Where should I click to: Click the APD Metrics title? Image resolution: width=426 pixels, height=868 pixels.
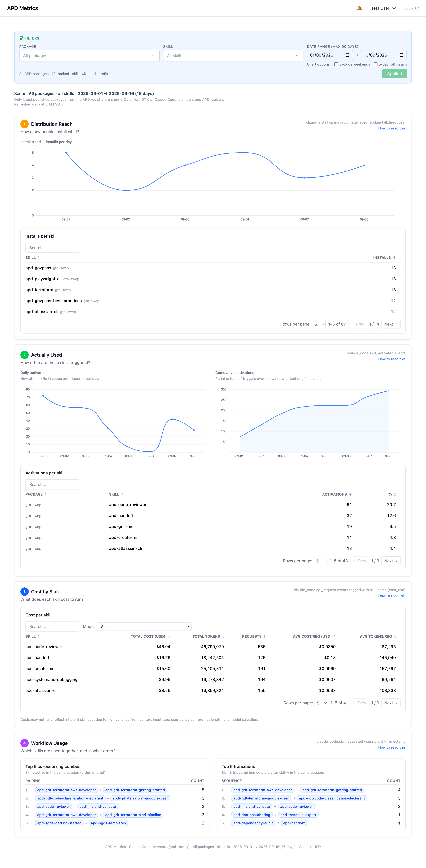pos(23,8)
